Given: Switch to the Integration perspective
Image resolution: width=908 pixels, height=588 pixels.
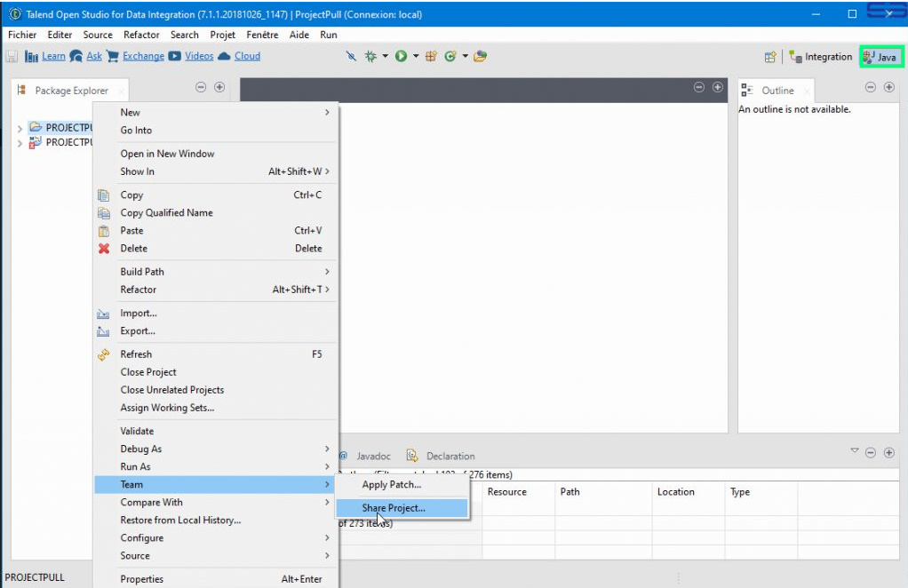Looking at the screenshot, I should 821,57.
